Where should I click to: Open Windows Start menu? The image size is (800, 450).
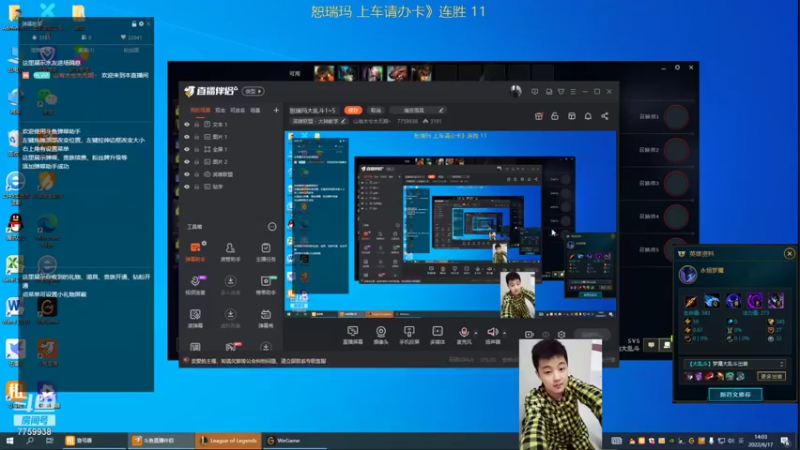click(10, 441)
